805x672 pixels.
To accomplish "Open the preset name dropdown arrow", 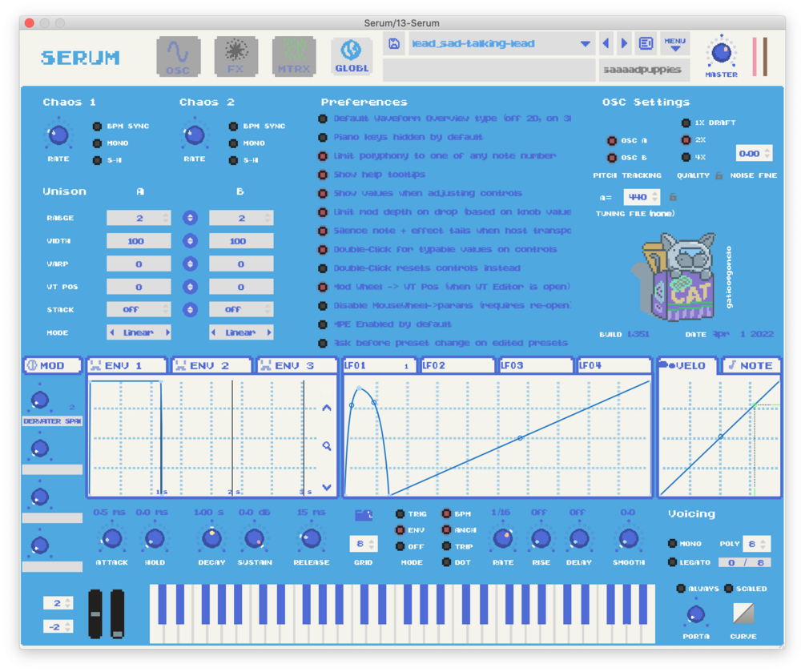I will pyautogui.click(x=585, y=43).
